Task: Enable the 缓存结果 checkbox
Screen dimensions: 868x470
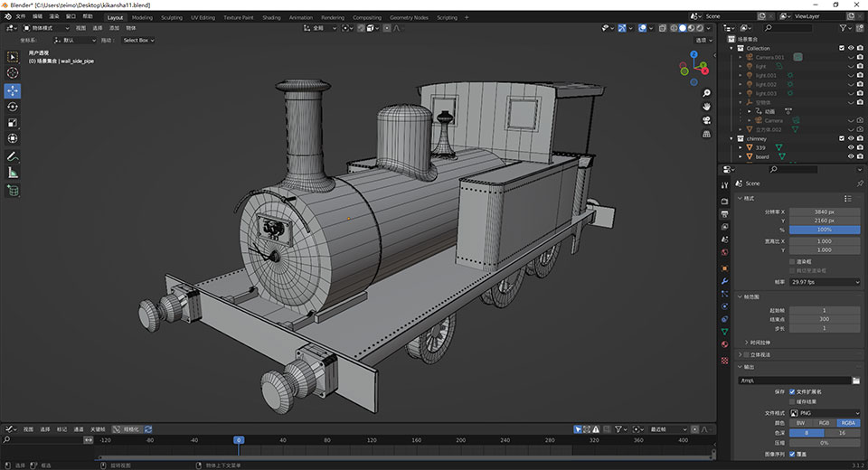Action: tap(792, 401)
